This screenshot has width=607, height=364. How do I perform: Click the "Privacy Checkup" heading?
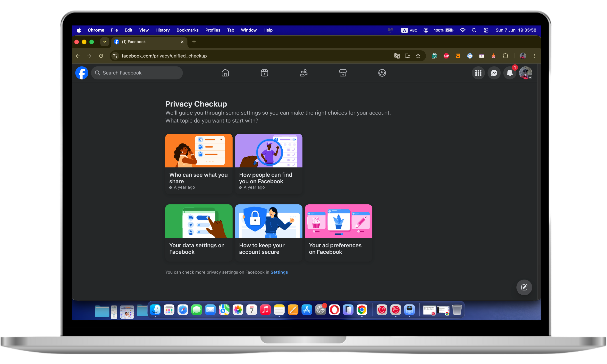point(196,104)
